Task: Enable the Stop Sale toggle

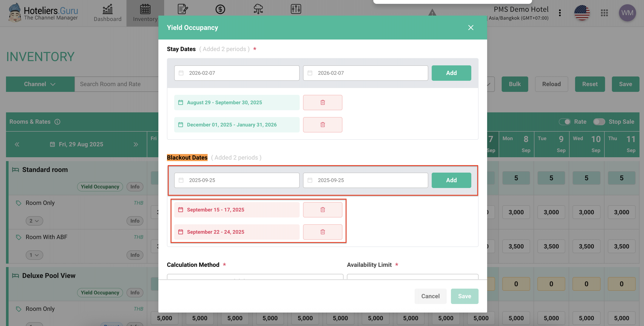Action: pos(599,122)
